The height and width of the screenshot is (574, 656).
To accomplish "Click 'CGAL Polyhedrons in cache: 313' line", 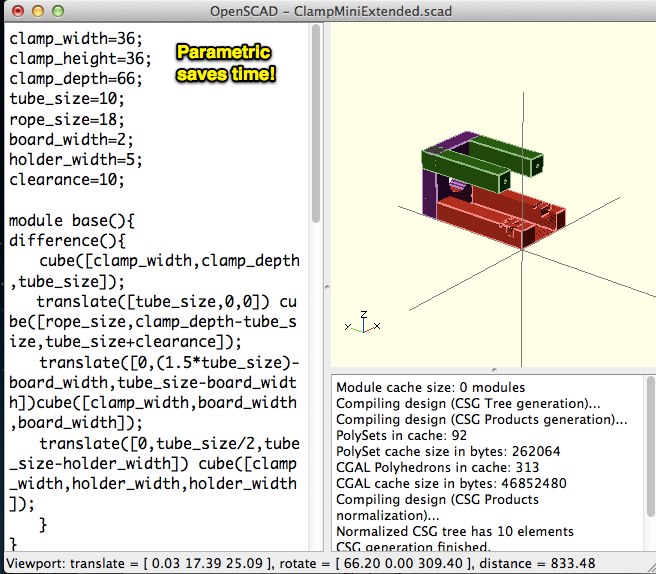I will click(438, 467).
